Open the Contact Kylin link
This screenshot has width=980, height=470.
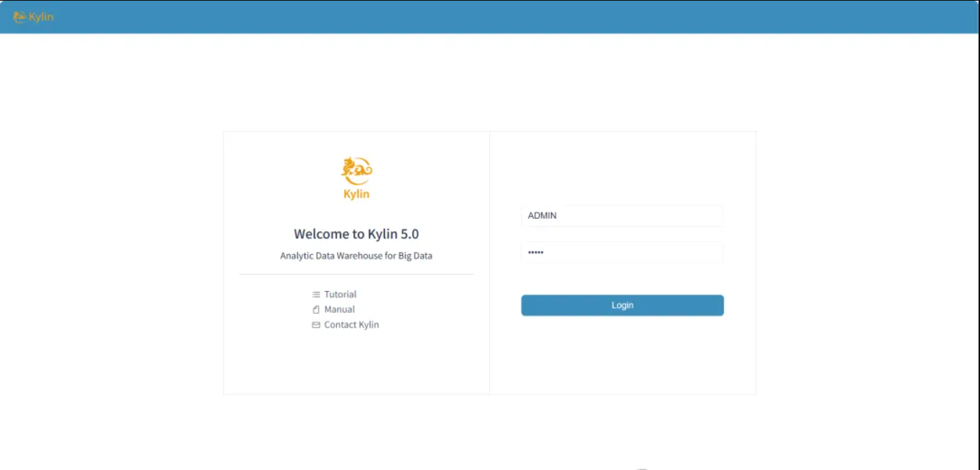click(352, 325)
